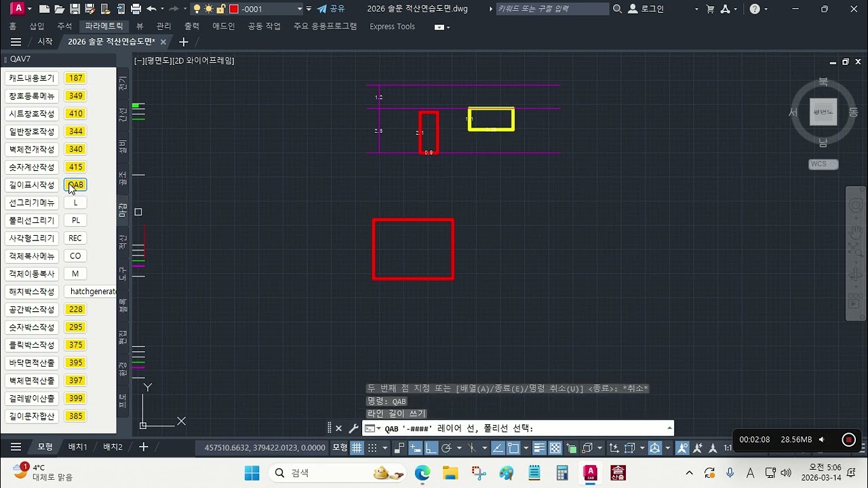868x488 pixels.
Task: Open the 홈 ribbon tab
Action: pos(12,26)
